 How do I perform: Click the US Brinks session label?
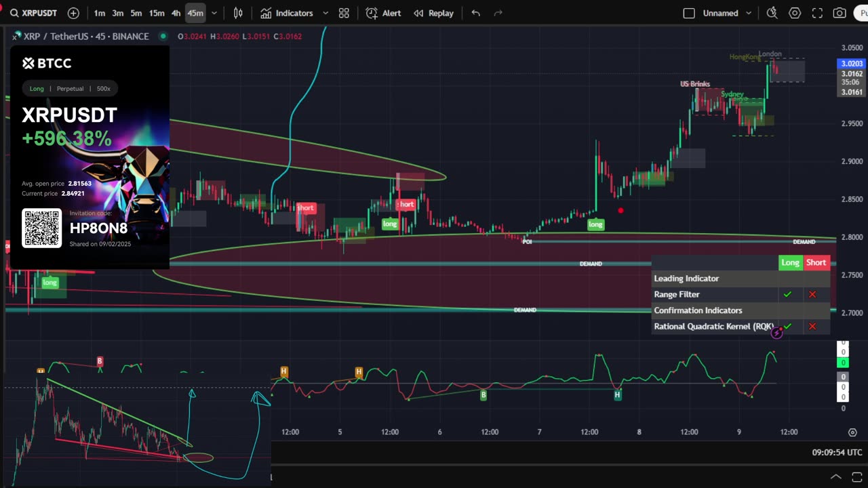[x=695, y=84]
